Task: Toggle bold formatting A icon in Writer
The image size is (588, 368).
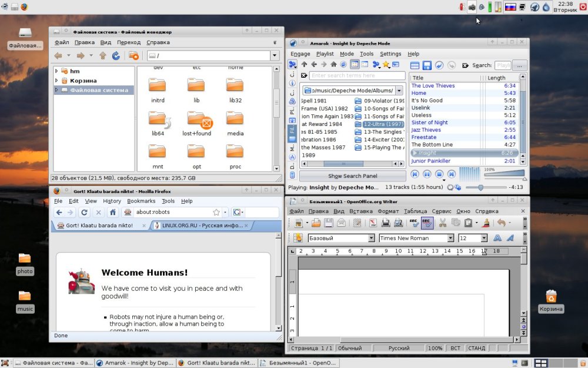Action: 497,238
